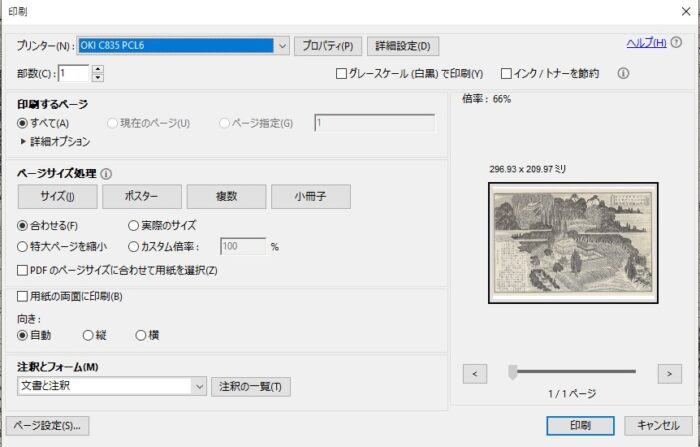Choose 横 orientation radio button

(141, 335)
